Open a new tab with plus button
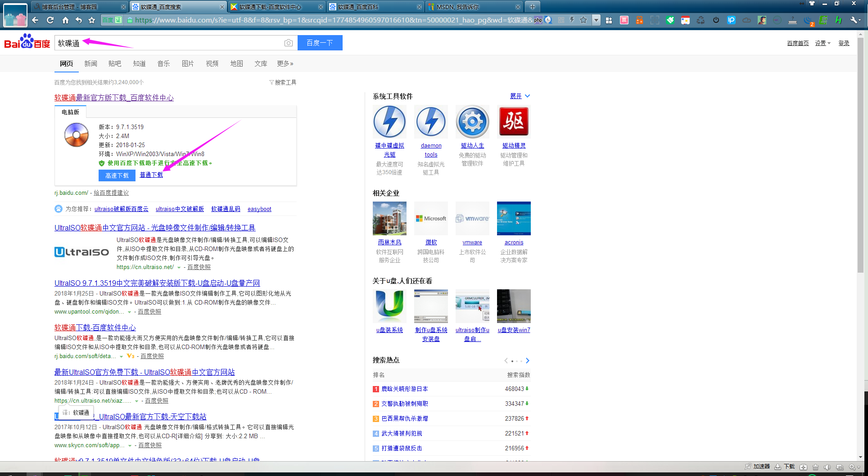868x476 pixels. 533,7
